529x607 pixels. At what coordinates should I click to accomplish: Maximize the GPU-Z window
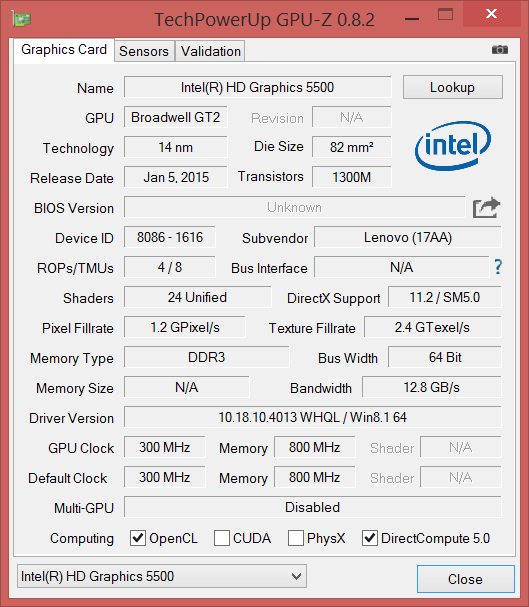coord(445,14)
